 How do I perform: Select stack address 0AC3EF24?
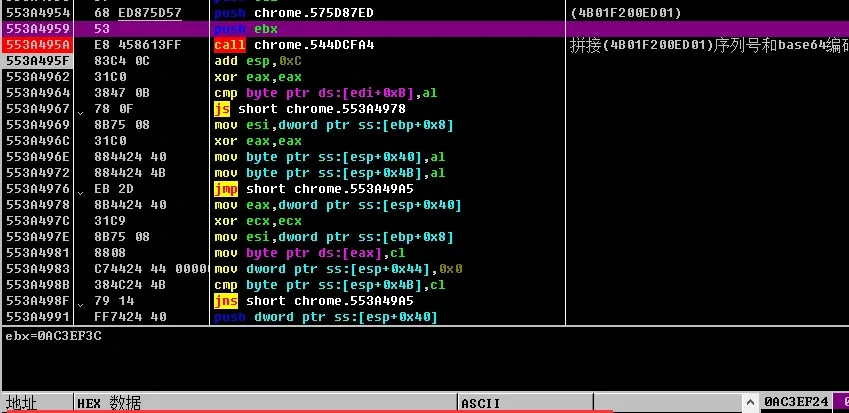pyautogui.click(x=796, y=402)
